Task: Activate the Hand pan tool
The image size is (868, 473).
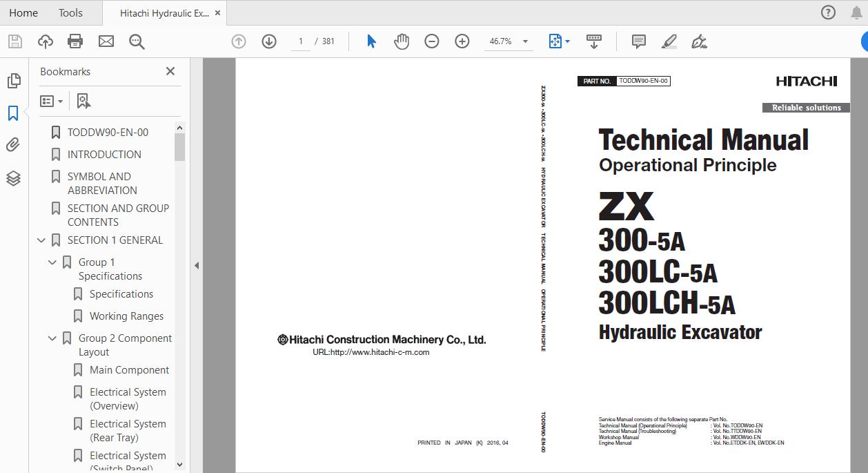Action: point(402,41)
